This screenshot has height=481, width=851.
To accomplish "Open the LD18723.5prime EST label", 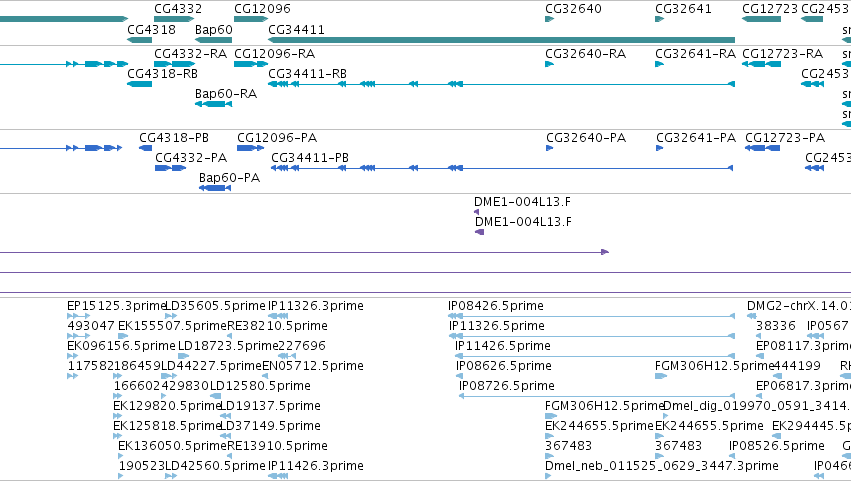I will click(x=228, y=346).
